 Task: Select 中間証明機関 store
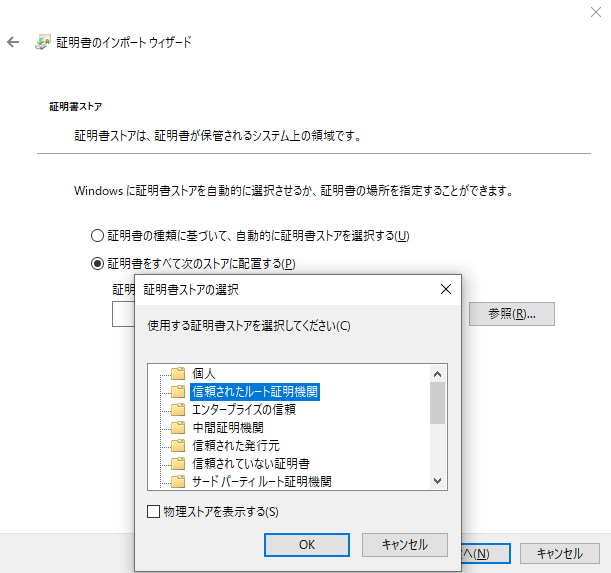pyautogui.click(x=228, y=428)
